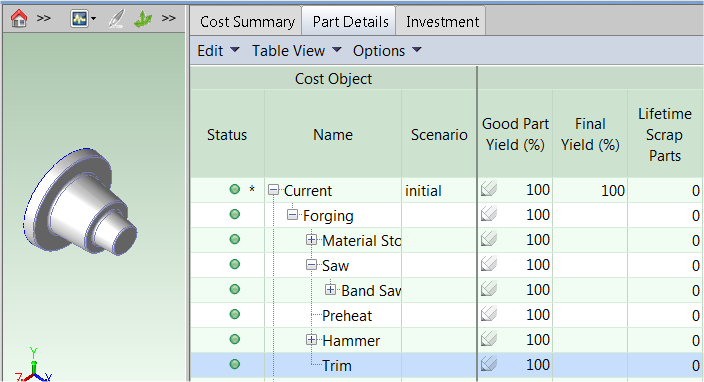Open the Table View menu
This screenshot has height=382, width=704.
(297, 51)
